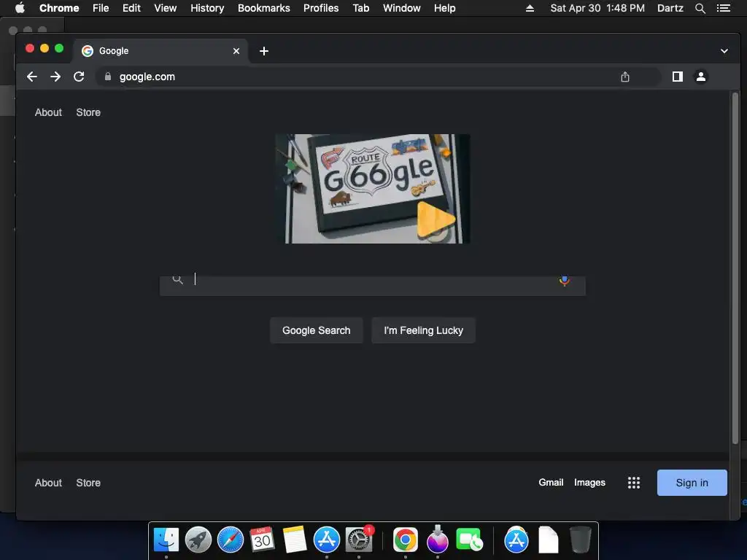Open the About link in the footer
Screen dimensions: 747x560
pos(48,483)
